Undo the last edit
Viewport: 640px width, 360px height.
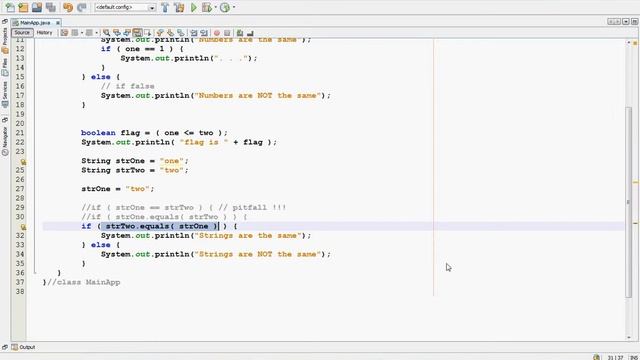(68, 7)
